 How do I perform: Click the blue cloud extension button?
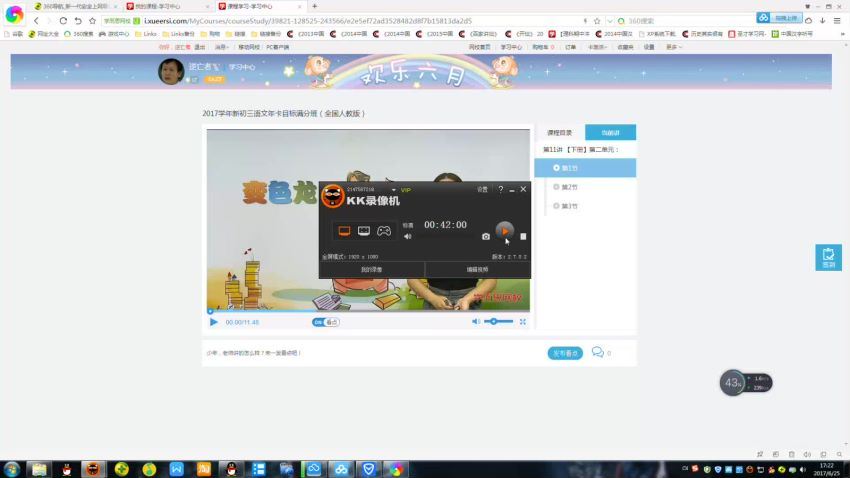coord(780,18)
